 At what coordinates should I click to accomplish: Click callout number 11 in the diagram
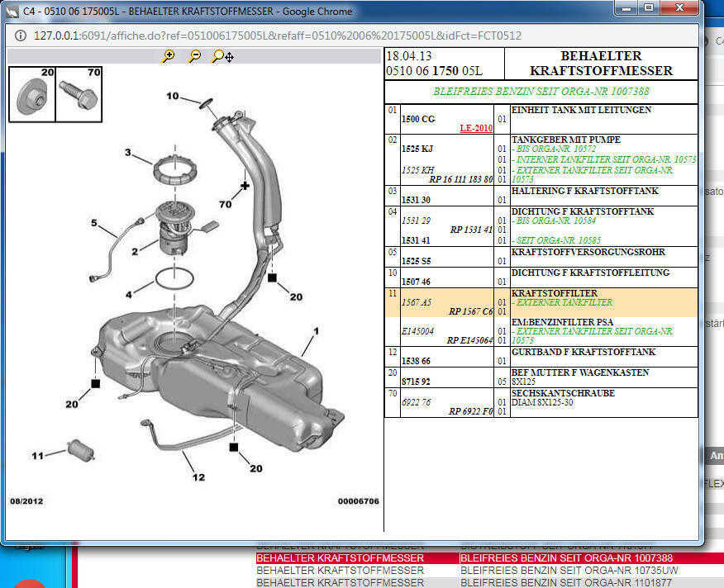pos(38,456)
